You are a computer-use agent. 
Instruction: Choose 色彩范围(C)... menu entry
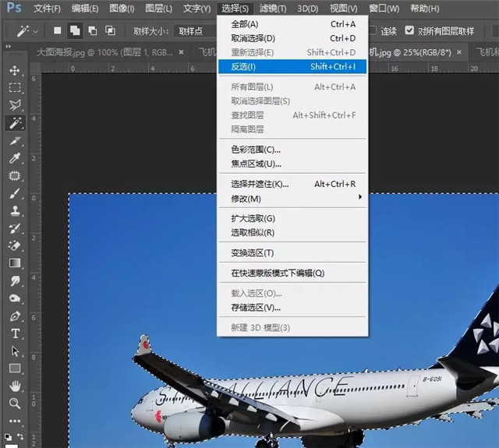point(256,150)
